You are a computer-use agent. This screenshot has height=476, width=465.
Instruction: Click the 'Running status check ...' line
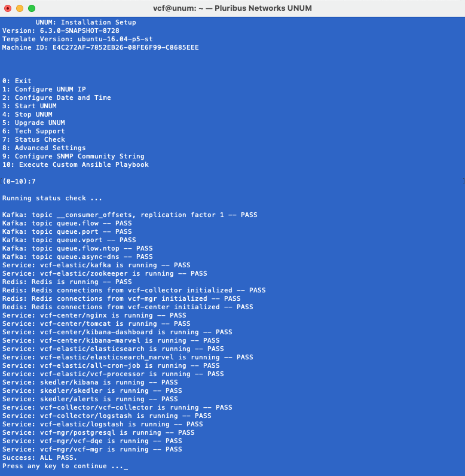pyautogui.click(x=52, y=198)
